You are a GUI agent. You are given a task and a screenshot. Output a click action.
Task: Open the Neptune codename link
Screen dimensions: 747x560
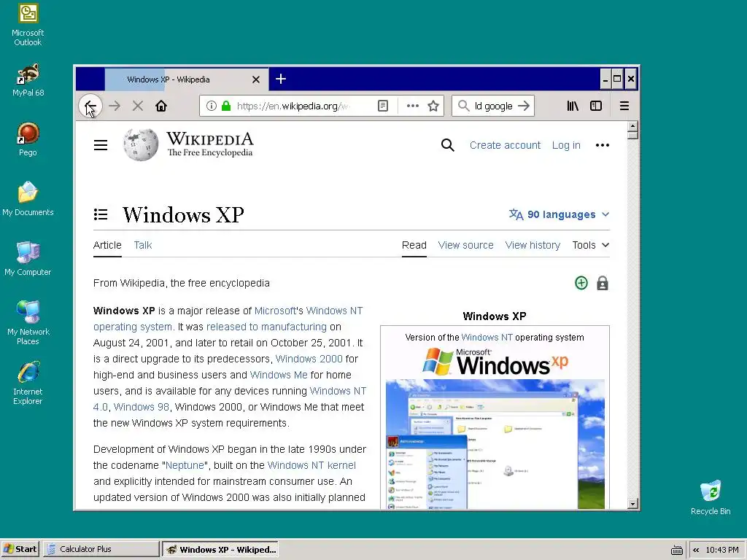click(185, 465)
